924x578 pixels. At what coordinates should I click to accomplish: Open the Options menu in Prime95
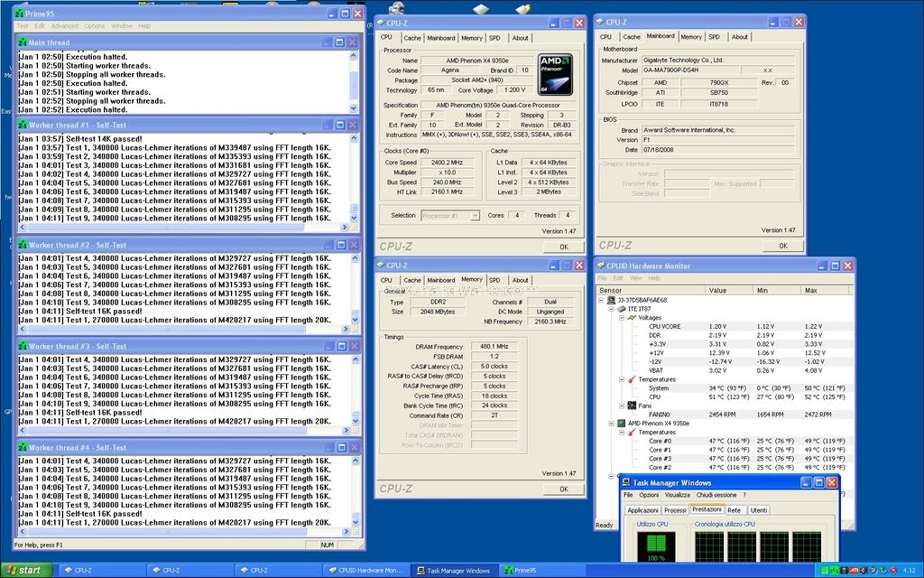tap(94, 26)
